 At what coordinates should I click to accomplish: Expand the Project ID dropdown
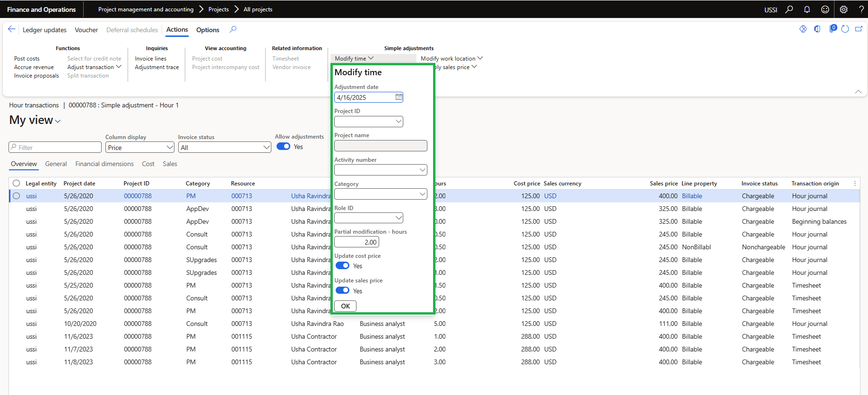[x=399, y=122]
